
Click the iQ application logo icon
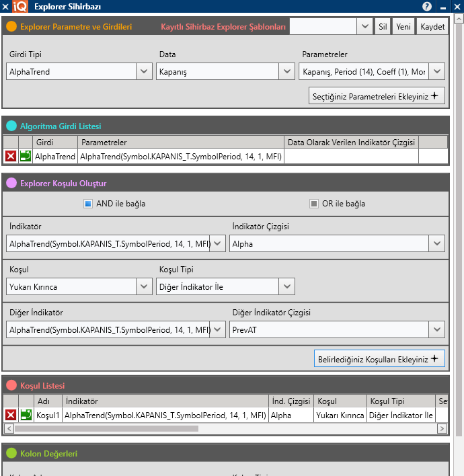click(x=20, y=6)
